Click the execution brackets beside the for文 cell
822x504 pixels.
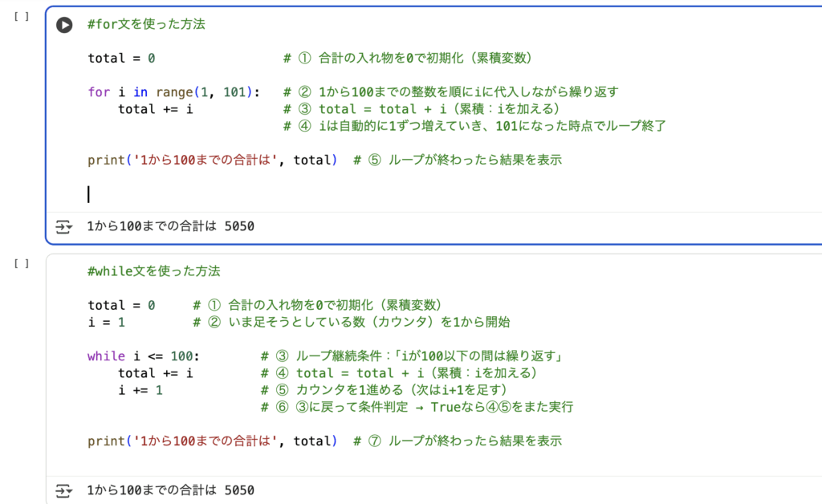[x=22, y=17]
